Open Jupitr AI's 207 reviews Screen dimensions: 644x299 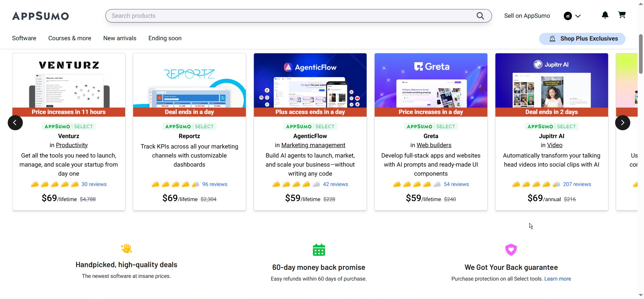(x=577, y=184)
